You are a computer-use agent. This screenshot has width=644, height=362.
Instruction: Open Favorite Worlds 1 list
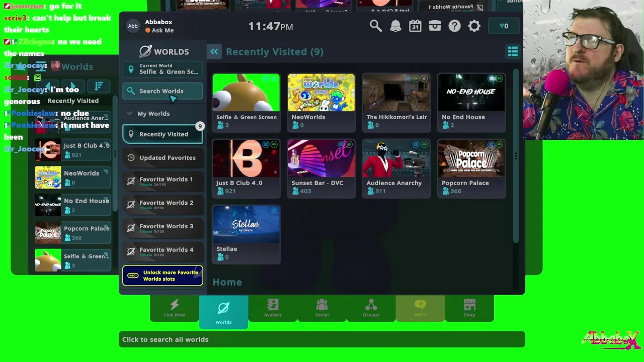[163, 181]
